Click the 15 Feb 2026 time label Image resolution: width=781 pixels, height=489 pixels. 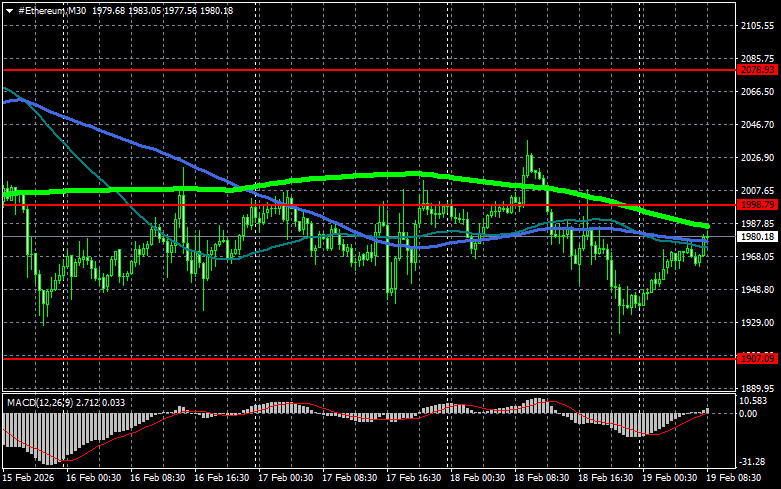(28, 478)
